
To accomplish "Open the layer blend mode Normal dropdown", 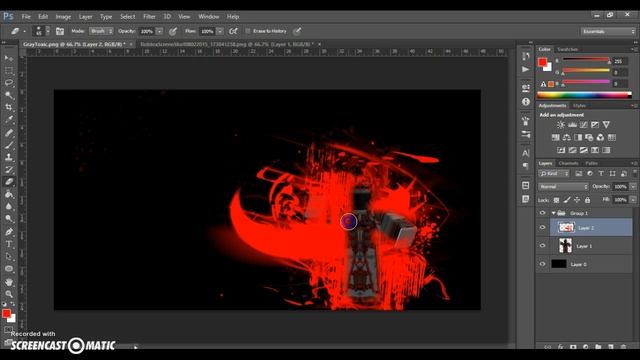I will [563, 187].
